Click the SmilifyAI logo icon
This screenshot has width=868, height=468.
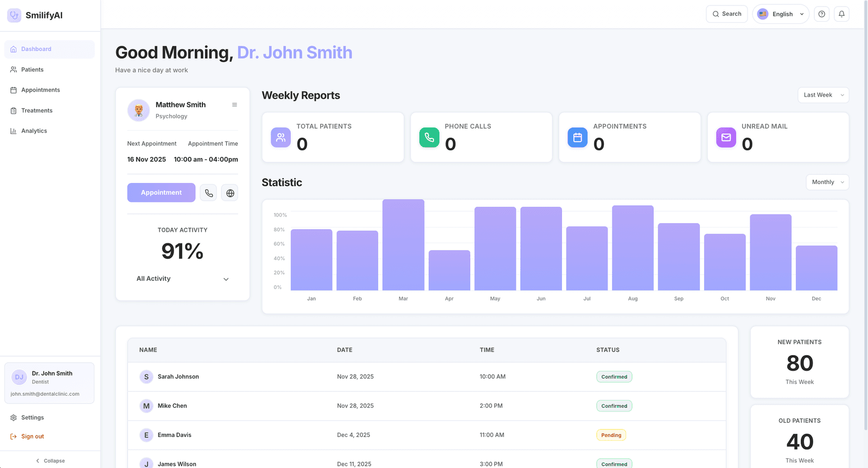[x=14, y=15]
